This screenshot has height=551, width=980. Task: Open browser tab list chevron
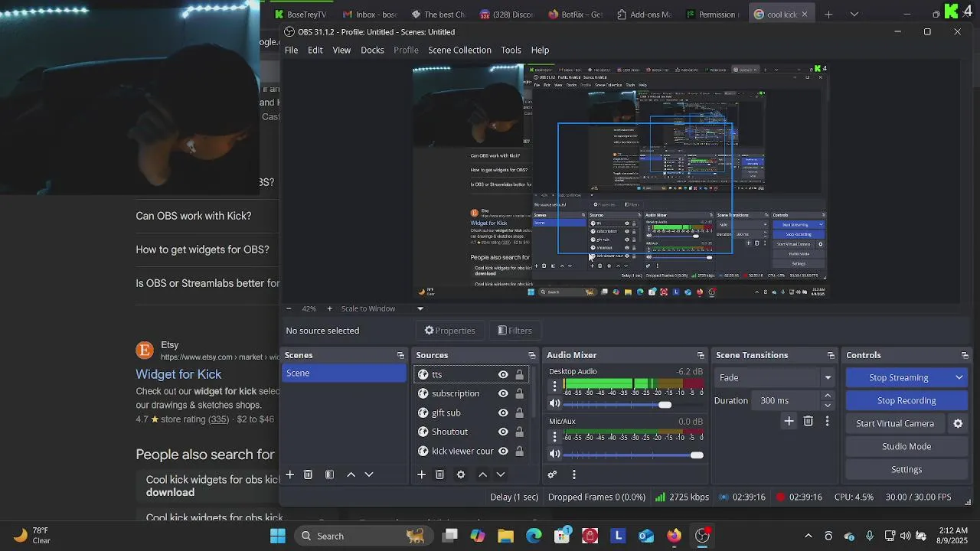tap(854, 14)
